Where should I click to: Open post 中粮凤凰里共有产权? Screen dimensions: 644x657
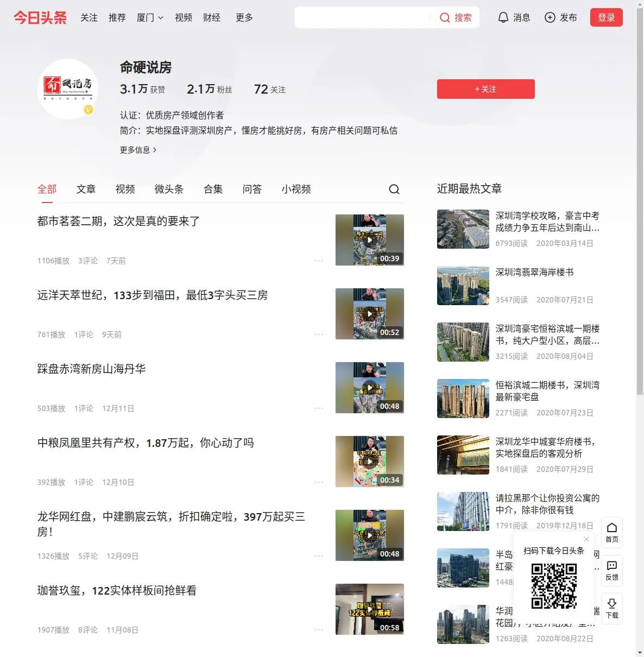click(x=146, y=443)
